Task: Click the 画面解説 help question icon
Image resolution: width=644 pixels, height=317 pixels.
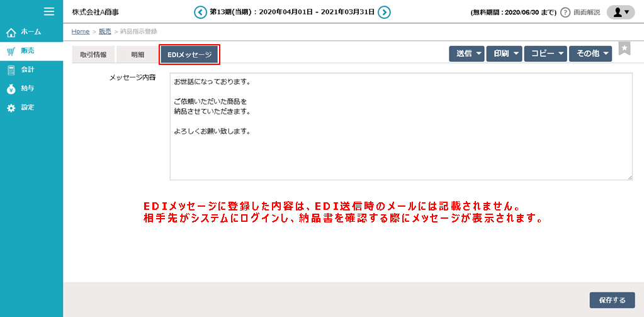Action: click(565, 13)
